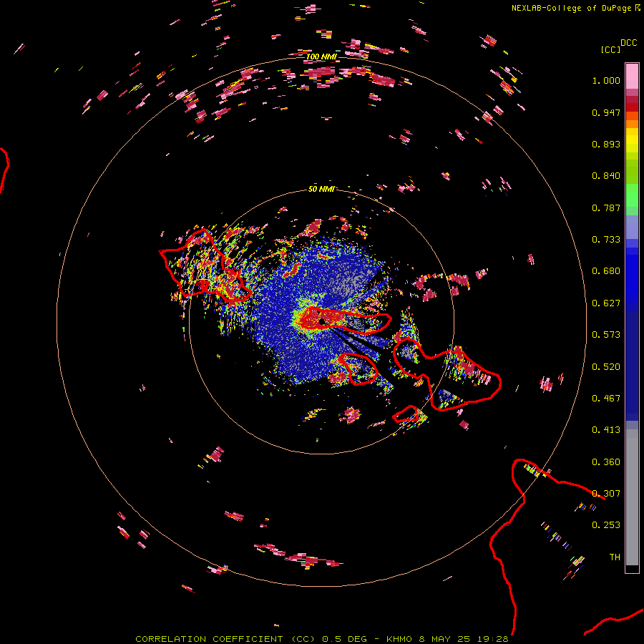Click the 0.573 scale value
The width and height of the screenshot is (644, 644).
point(606,335)
